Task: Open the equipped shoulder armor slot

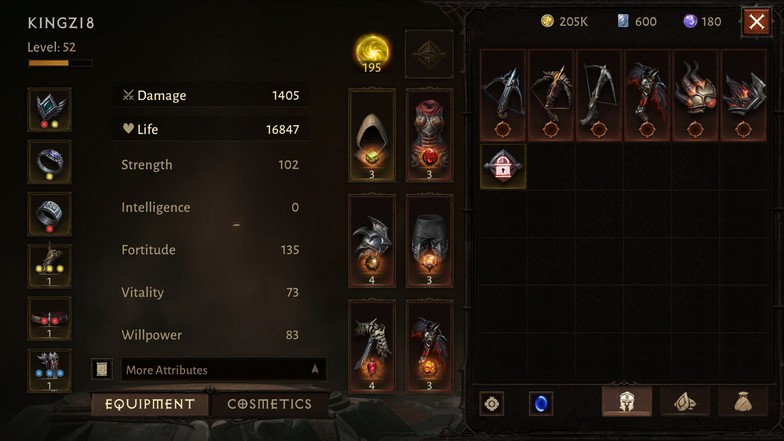Action: click(x=372, y=241)
